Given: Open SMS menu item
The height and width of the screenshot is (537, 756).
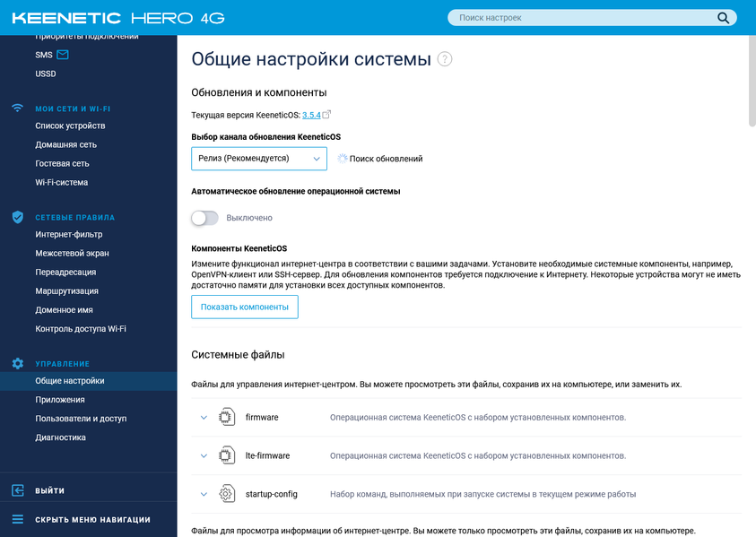Looking at the screenshot, I should [44, 55].
